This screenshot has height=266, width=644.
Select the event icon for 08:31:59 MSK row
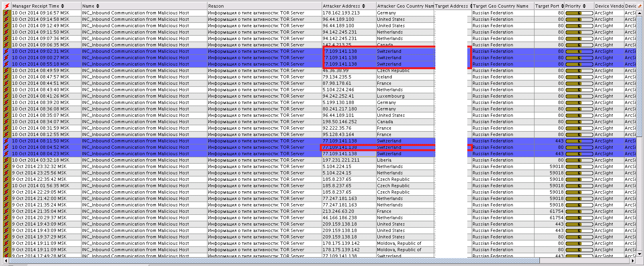pos(6,128)
